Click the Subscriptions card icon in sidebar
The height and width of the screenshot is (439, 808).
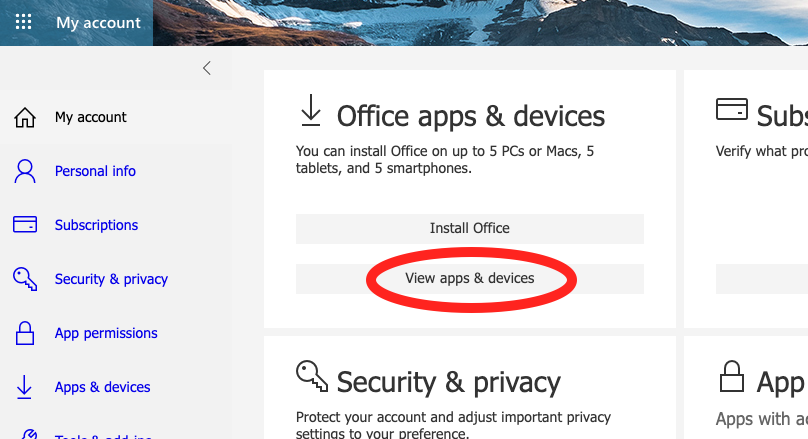pyautogui.click(x=25, y=225)
